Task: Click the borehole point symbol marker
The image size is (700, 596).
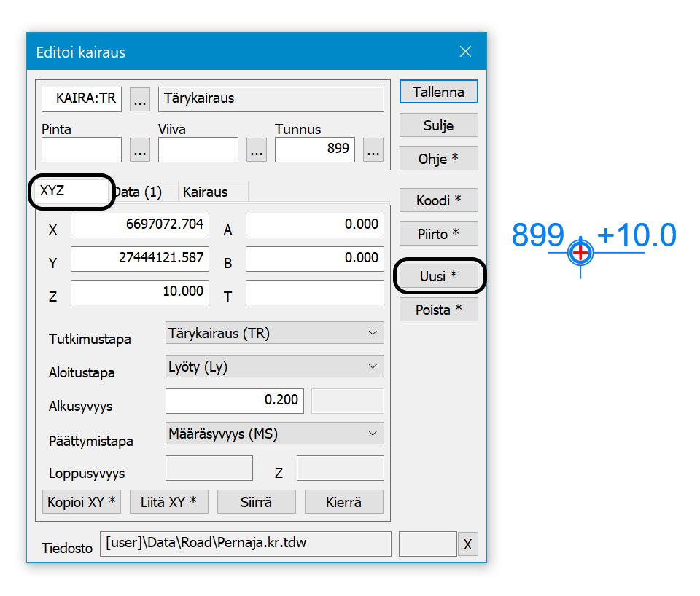Action: tap(580, 252)
